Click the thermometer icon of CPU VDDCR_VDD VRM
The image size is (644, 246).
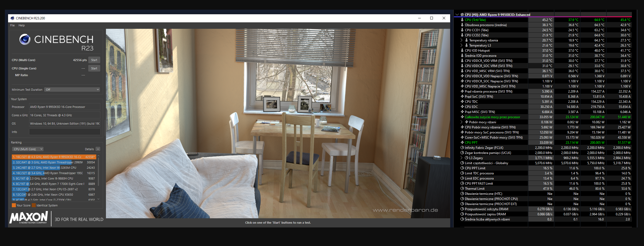pyautogui.click(x=462, y=61)
